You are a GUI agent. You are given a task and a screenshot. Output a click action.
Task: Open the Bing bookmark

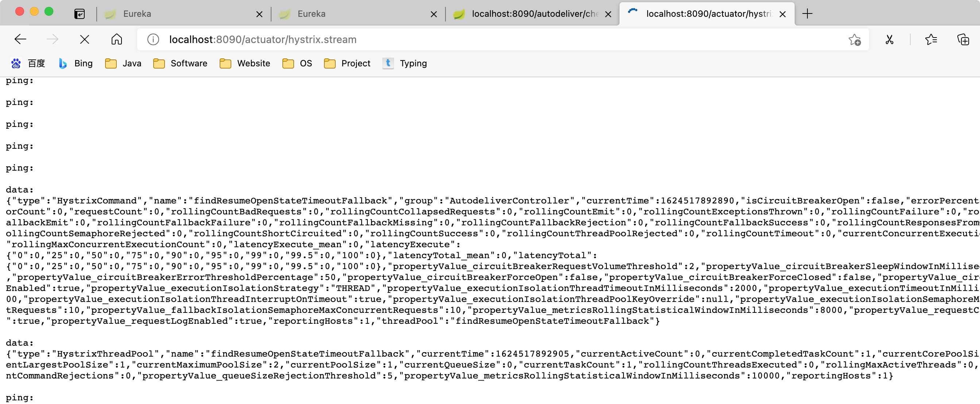(x=76, y=63)
